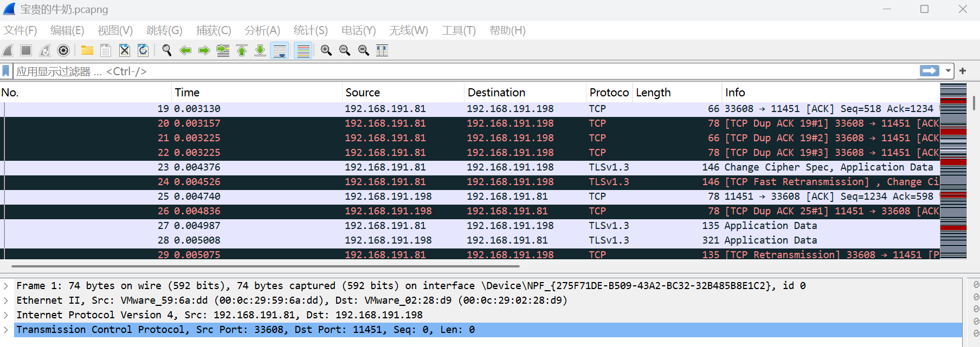Click the display filter input field
Viewport: 980px width, 347px height.
point(461,71)
